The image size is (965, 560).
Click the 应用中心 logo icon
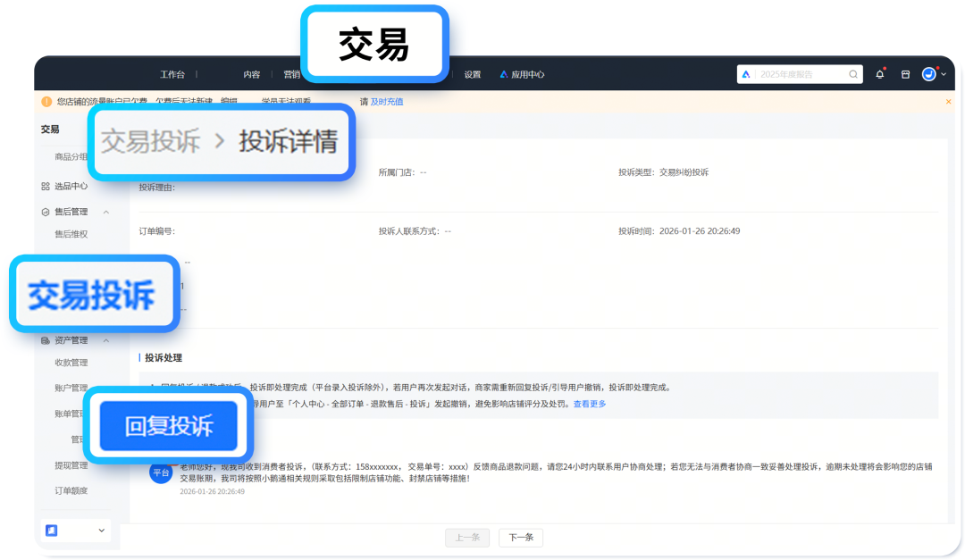[504, 75]
